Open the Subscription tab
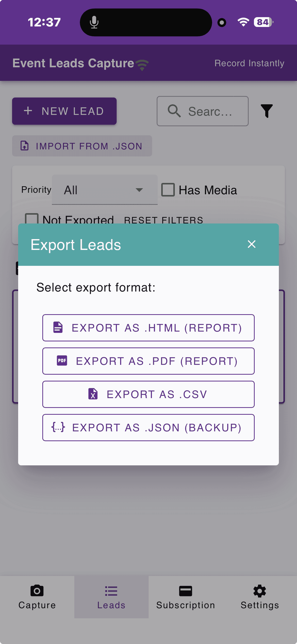The width and height of the screenshot is (297, 644). click(186, 597)
